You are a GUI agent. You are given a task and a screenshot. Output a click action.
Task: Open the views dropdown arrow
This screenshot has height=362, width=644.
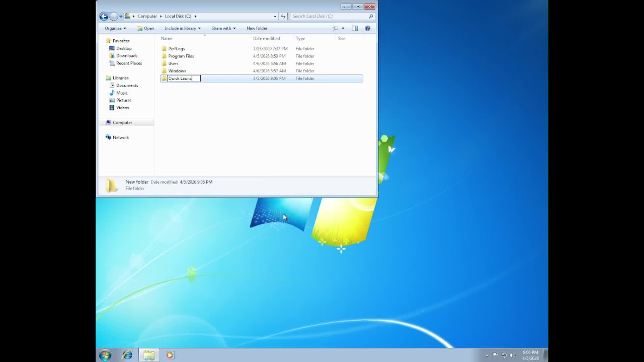[343, 28]
